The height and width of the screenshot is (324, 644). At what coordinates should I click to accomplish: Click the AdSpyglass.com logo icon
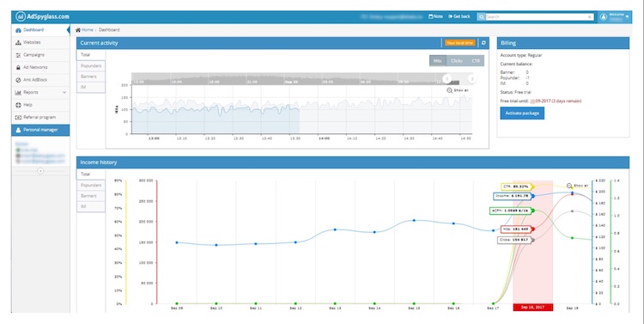21,16
